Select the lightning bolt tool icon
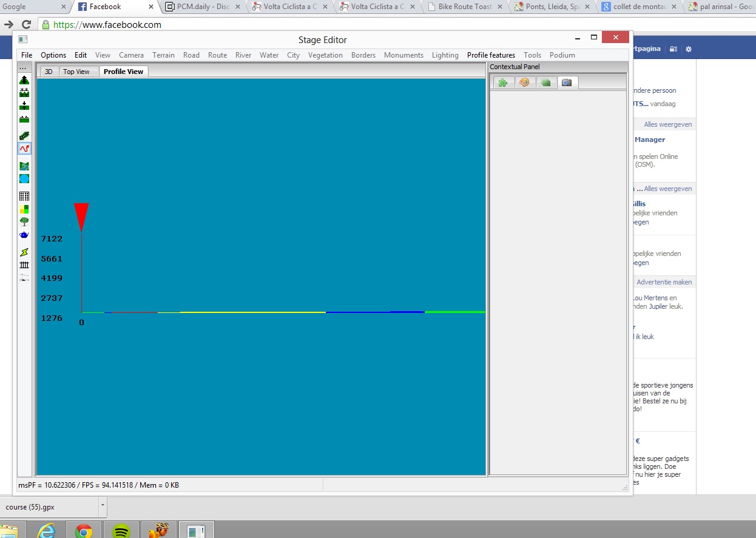The image size is (756, 538). coord(24,252)
